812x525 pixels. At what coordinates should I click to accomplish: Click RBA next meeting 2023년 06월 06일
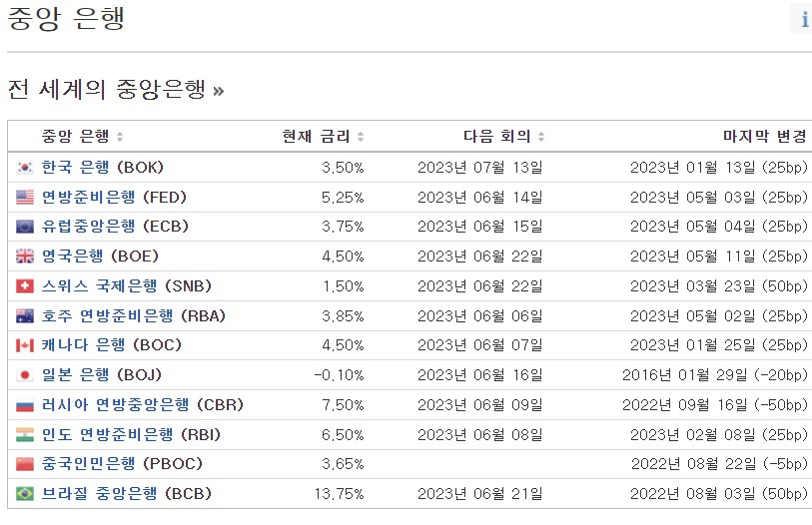tap(480, 316)
